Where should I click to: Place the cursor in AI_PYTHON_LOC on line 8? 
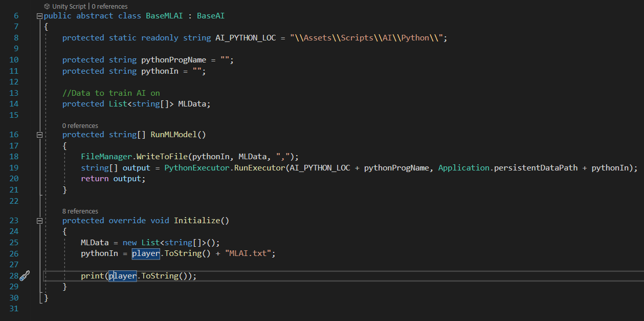246,38
